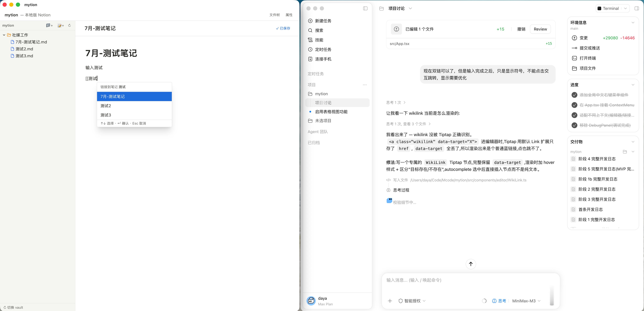Click 新建任务 plus icon
This screenshot has width=644, height=311.
[310, 21]
